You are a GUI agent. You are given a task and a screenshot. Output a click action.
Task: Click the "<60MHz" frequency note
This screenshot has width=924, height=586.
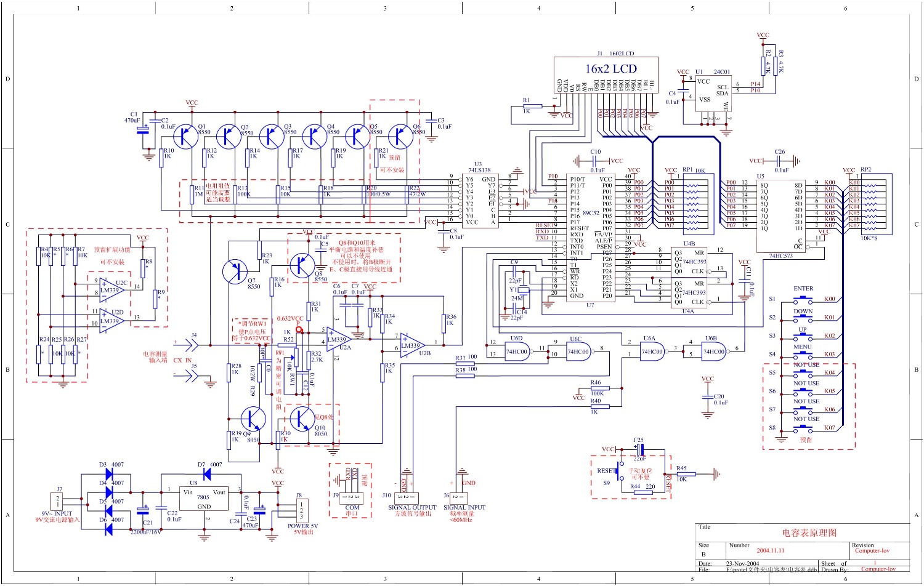(461, 520)
